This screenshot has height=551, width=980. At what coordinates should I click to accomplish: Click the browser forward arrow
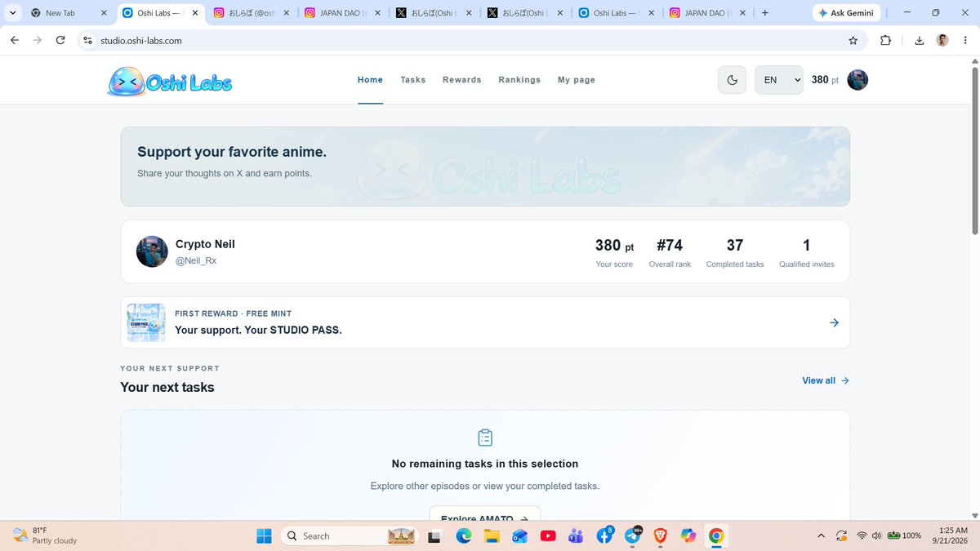[x=37, y=40]
